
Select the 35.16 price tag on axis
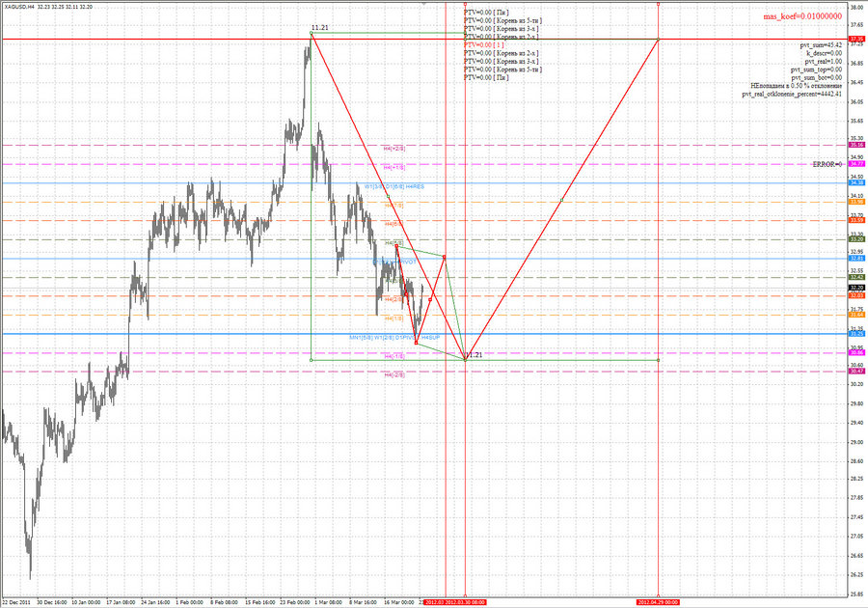tap(857, 145)
